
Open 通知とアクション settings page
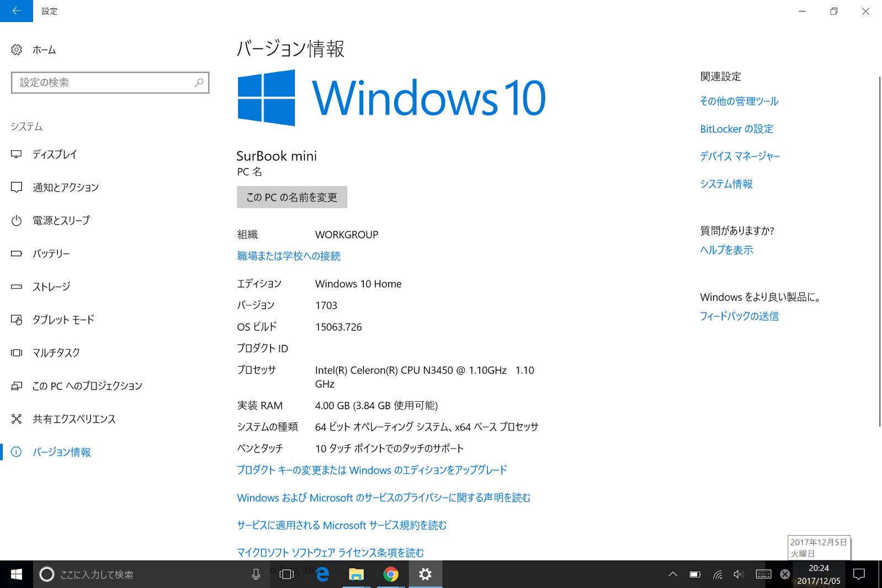point(66,187)
